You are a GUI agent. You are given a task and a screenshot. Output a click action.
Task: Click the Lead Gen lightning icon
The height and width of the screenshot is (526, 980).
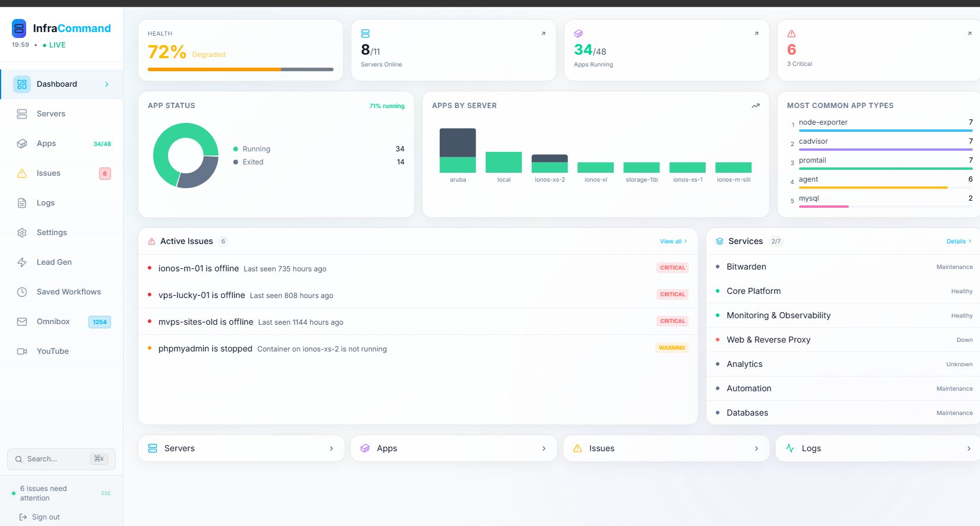point(22,262)
